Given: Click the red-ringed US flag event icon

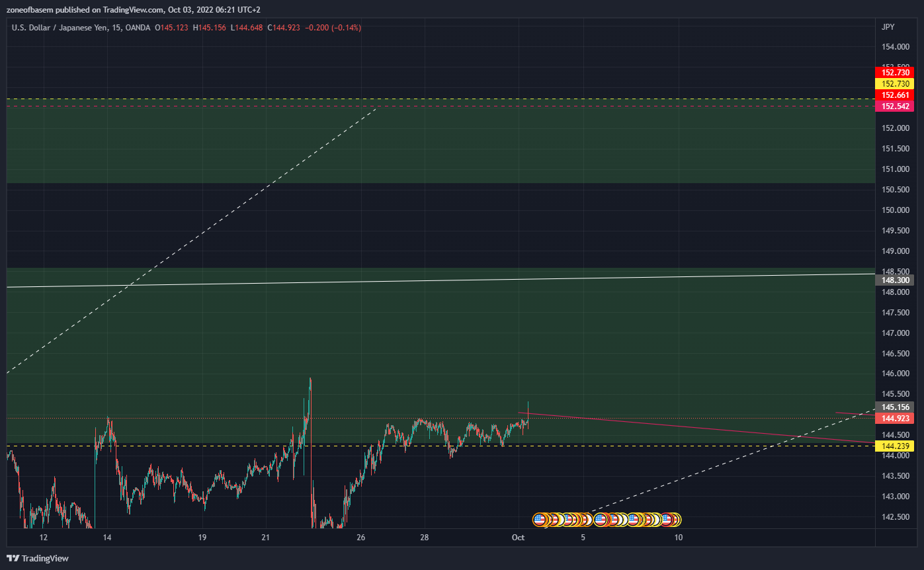Looking at the screenshot, I should [x=666, y=520].
